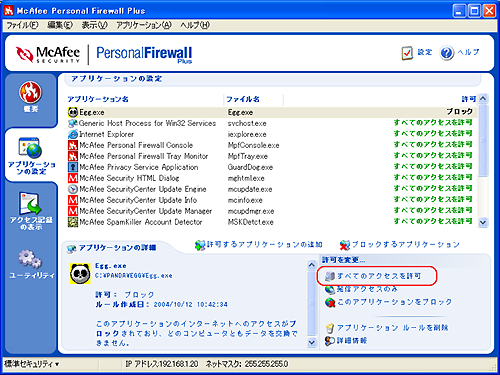Click McAfee Personal Firewall Tray Monitor icon
Viewport: 500px width, 375px height.
tap(73, 156)
